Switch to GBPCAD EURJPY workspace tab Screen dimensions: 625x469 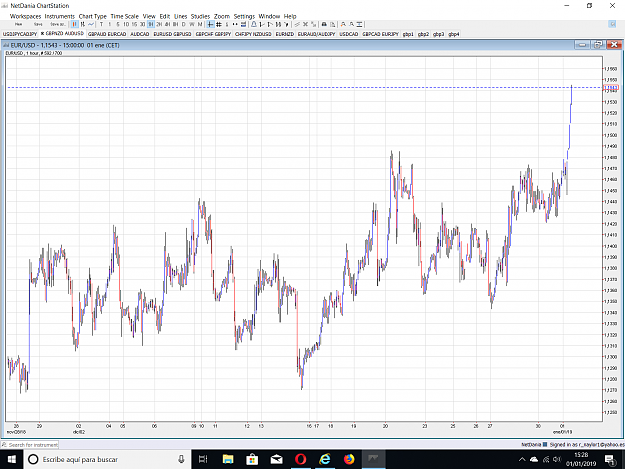coord(380,34)
